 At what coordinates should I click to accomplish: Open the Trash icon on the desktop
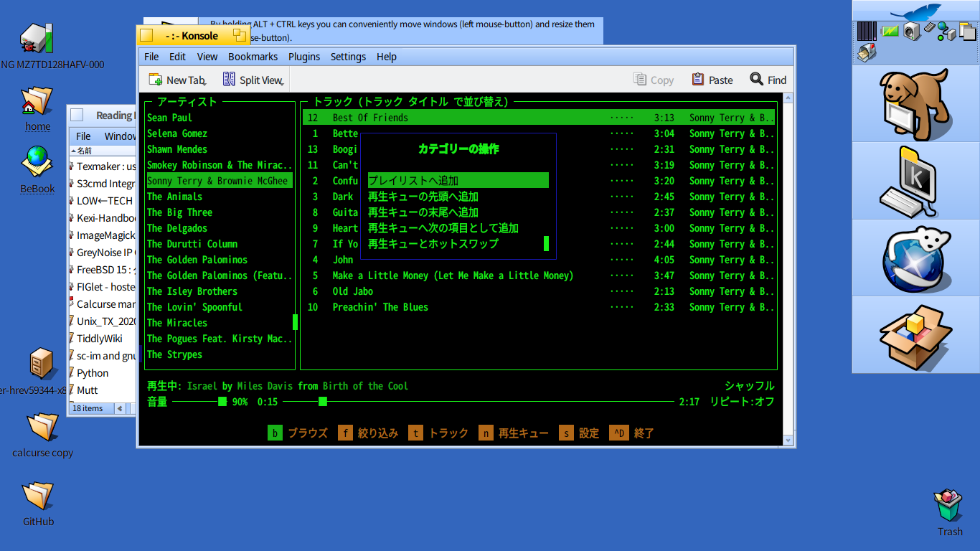(948, 507)
